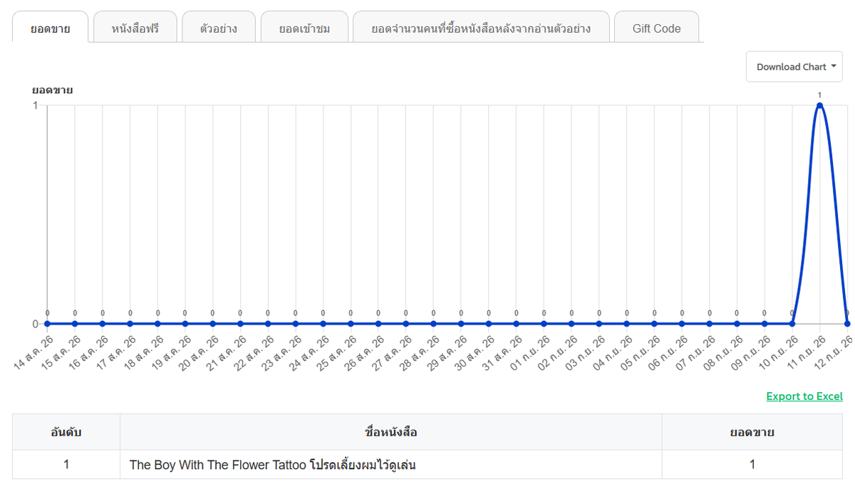Switch to the Gift Code tab
Viewport: 855px width, 504px height.
click(x=656, y=28)
